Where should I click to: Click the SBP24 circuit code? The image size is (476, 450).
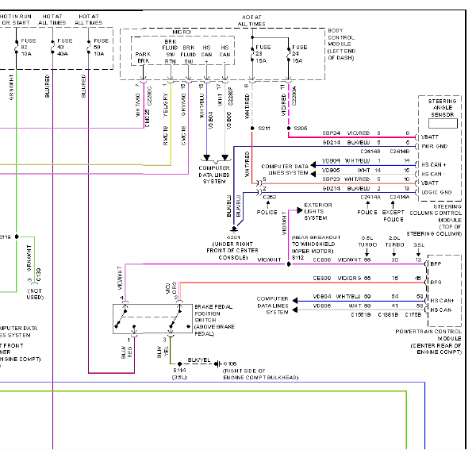331,133
